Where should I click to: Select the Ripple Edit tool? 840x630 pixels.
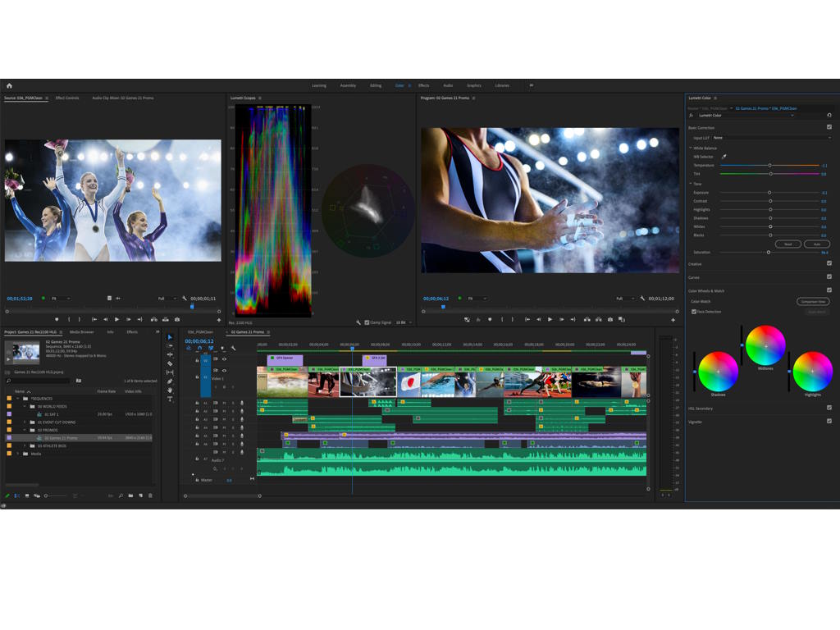pos(170,354)
